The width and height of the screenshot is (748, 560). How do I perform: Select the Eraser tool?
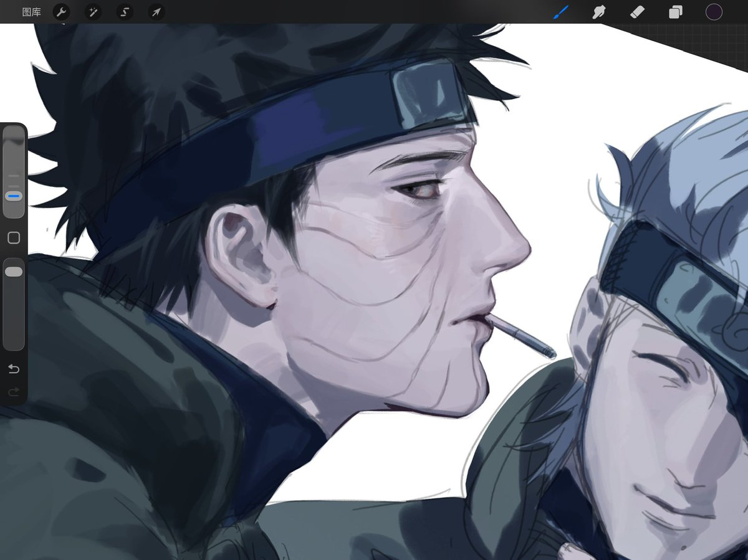[637, 12]
